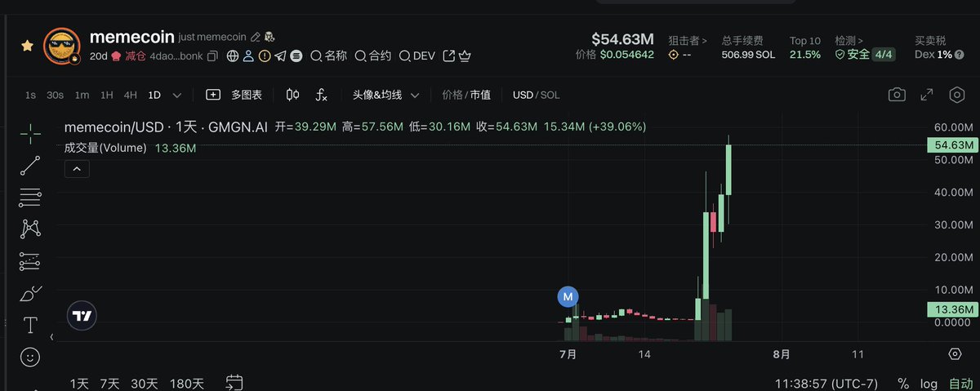
Task: Click the Top 10 21.5% value
Action: point(806,55)
